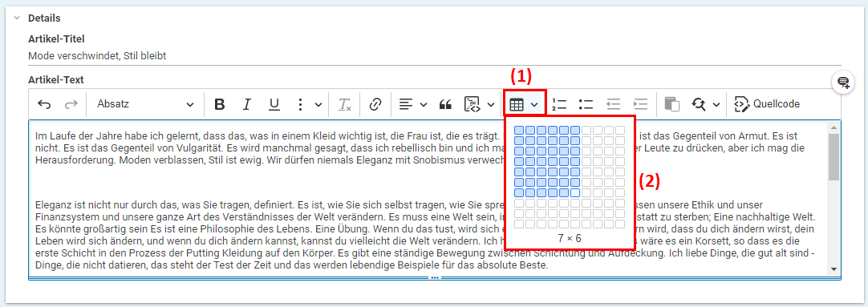
Task: Open the Absatz paragraph style dropdown
Action: (x=145, y=104)
